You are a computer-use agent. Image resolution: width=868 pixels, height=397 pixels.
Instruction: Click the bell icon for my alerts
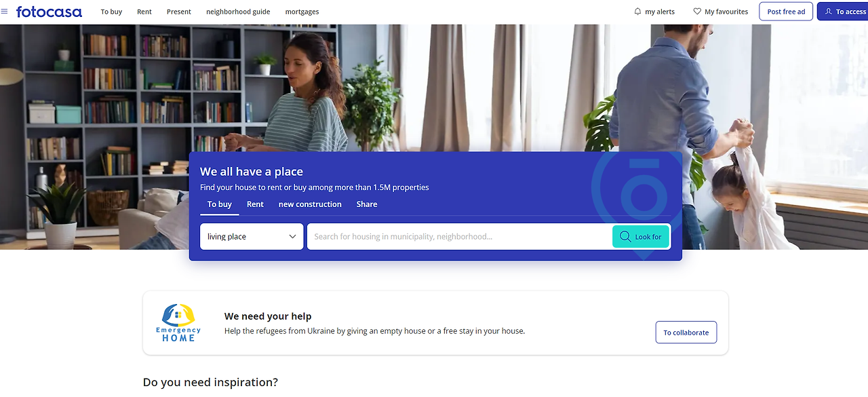(637, 12)
